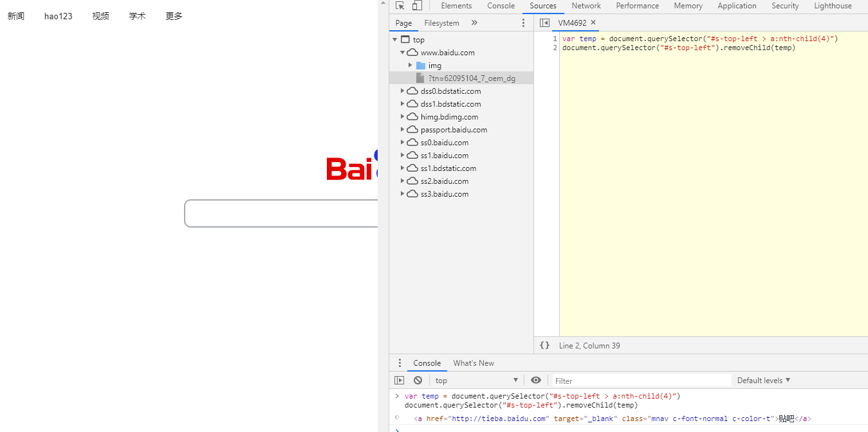Clear the console with the clear icon

click(418, 380)
